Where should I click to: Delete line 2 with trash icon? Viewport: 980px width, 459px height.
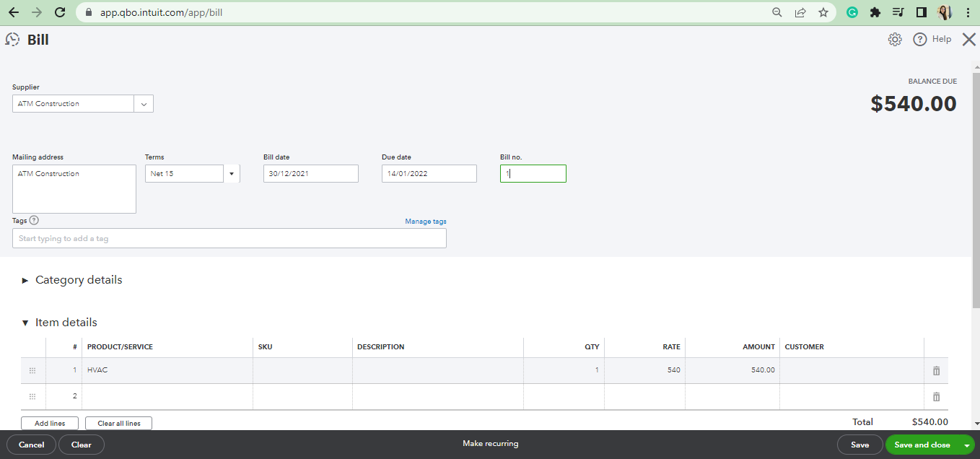937,396
